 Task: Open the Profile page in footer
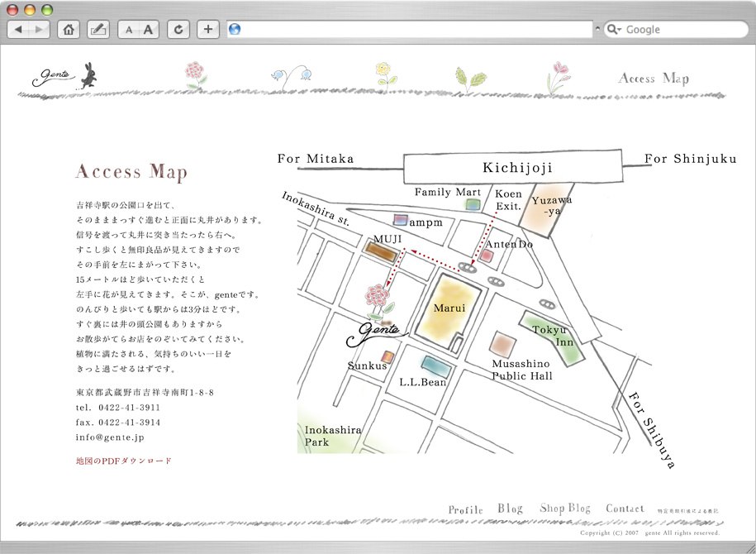[465, 509]
